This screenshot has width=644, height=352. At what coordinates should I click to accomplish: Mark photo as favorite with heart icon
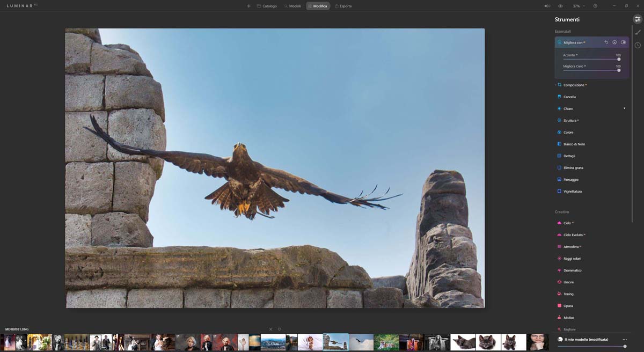pos(279,329)
